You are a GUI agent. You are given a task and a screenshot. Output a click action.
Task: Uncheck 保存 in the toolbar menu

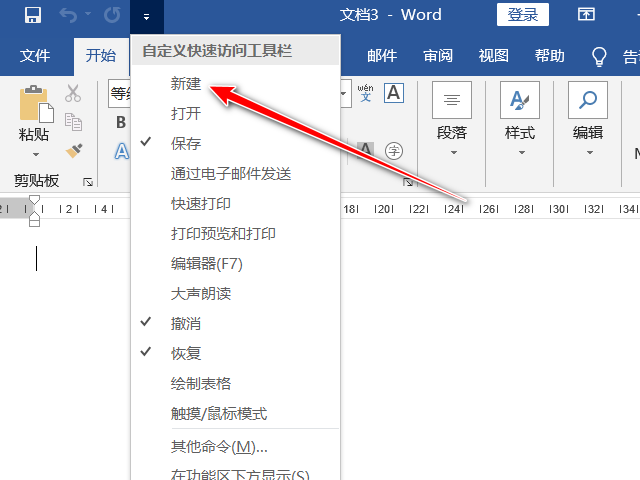point(236,144)
